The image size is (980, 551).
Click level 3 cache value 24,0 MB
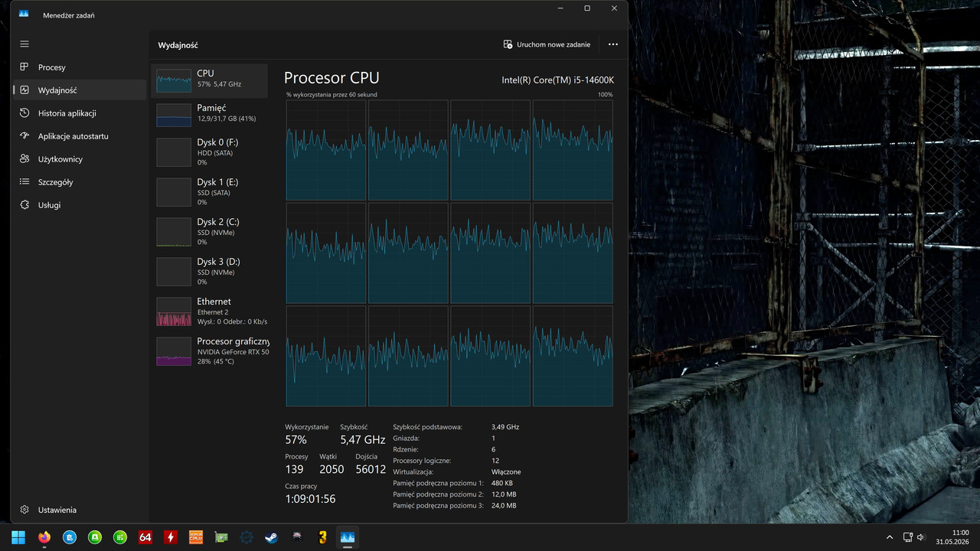(504, 506)
